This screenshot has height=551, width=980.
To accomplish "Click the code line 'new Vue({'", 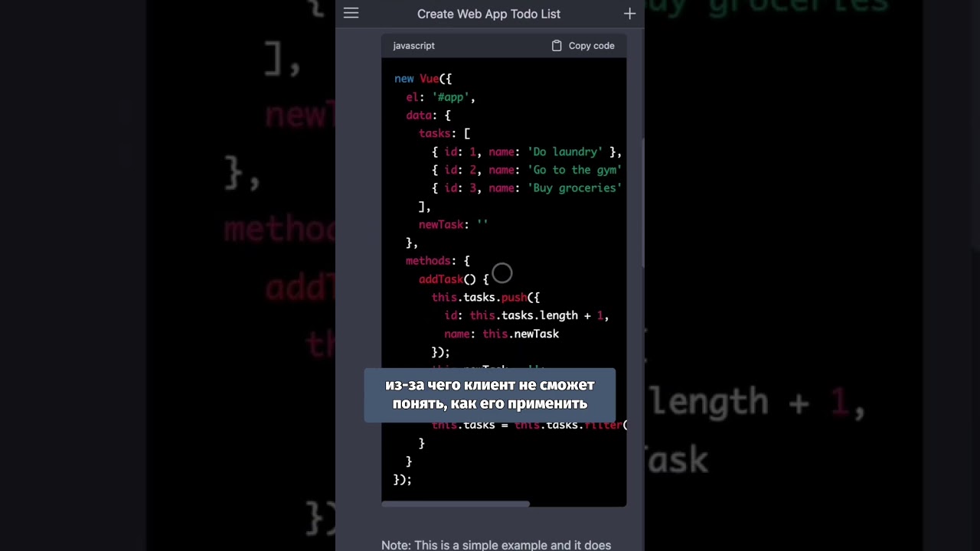I will click(x=423, y=79).
